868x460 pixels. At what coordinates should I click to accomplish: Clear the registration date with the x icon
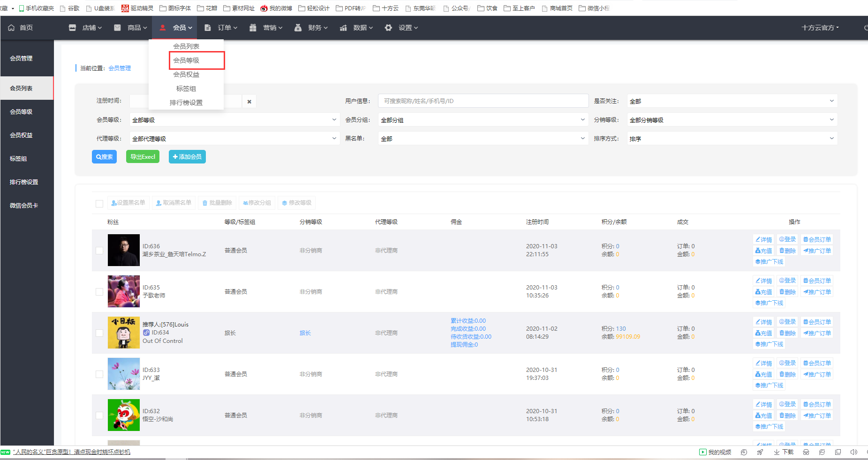pos(249,101)
